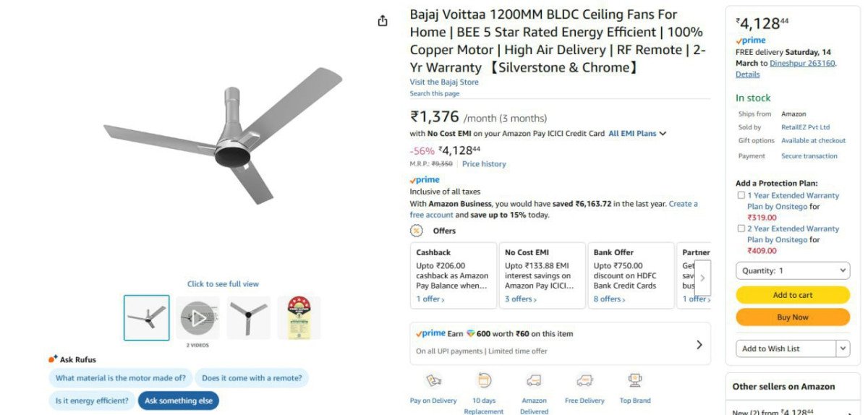This screenshot has width=868, height=415.
Task: Play the product video thumbnail
Action: coord(197,317)
